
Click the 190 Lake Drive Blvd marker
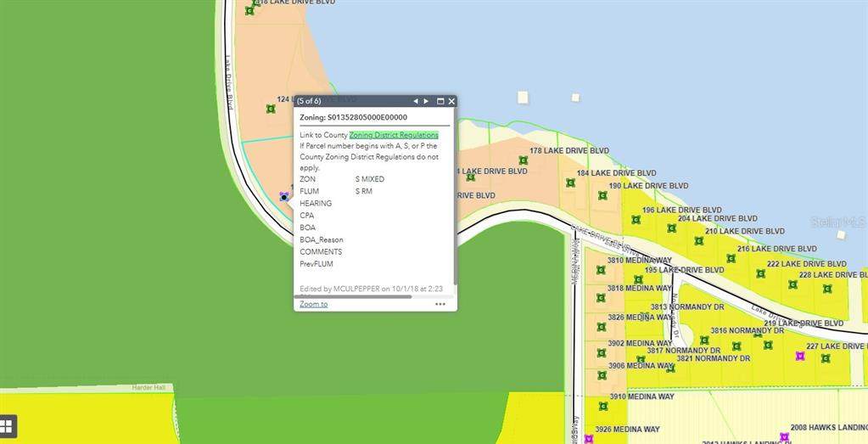click(602, 195)
